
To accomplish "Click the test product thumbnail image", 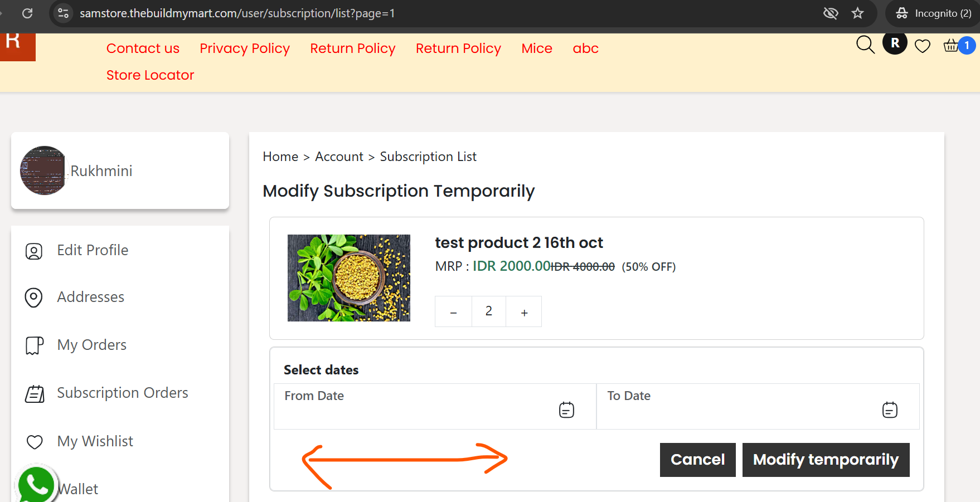I will (x=349, y=278).
